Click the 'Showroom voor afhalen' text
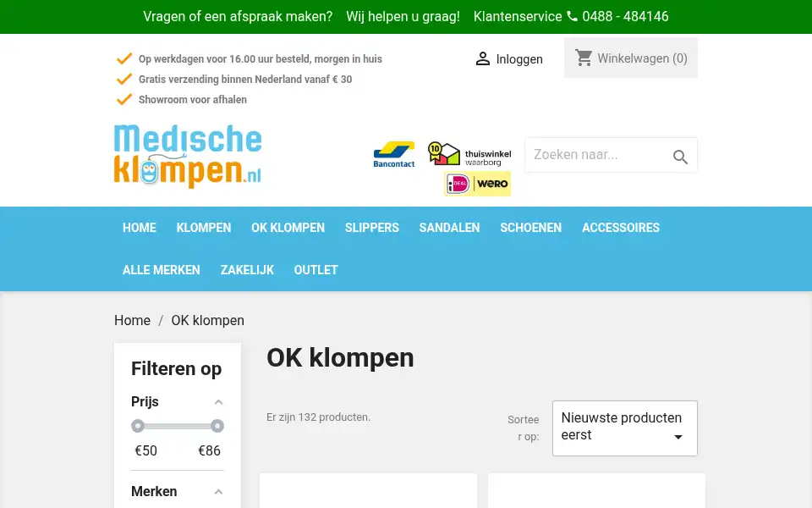812x508 pixels. (x=193, y=100)
